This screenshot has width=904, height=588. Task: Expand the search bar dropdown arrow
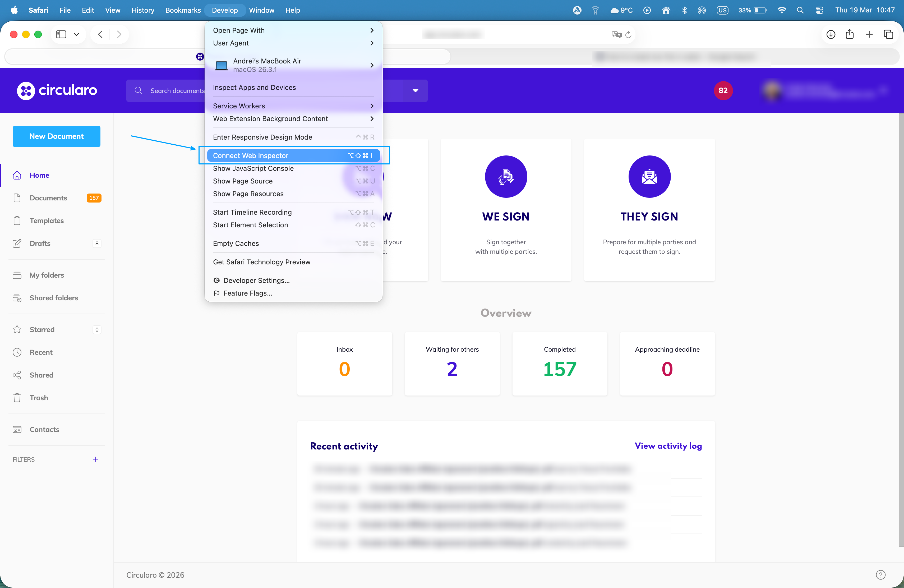[x=415, y=90]
